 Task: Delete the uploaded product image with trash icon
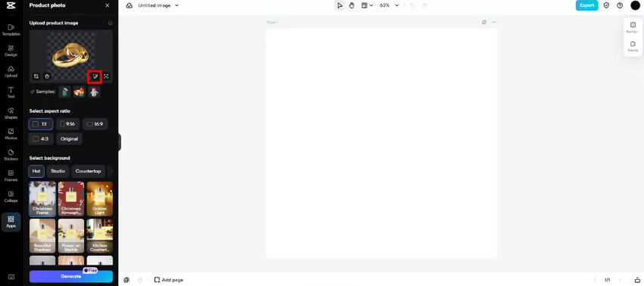(x=47, y=76)
